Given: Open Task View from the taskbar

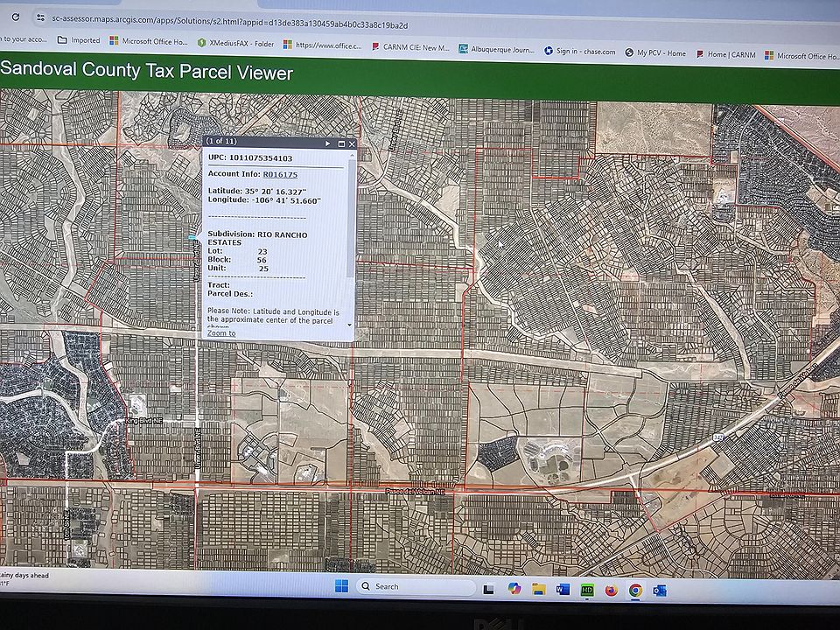Looking at the screenshot, I should point(488,589).
